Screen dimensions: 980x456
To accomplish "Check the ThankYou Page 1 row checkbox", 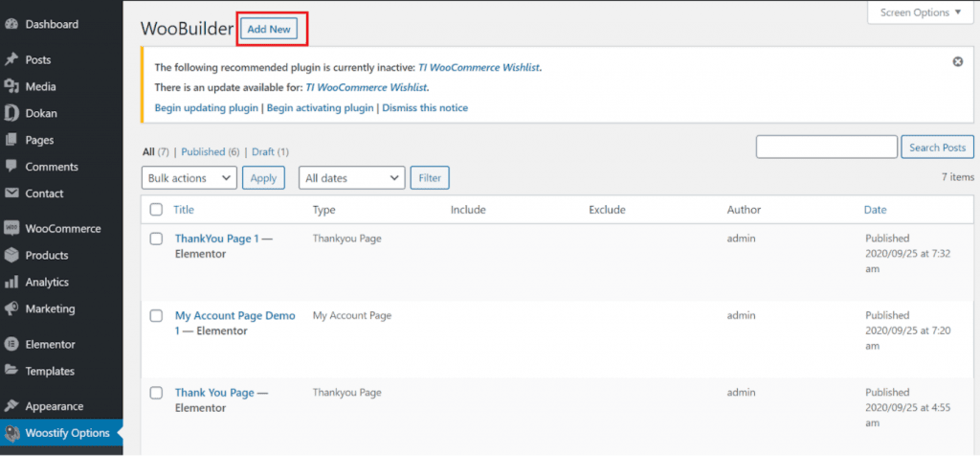I will point(156,239).
